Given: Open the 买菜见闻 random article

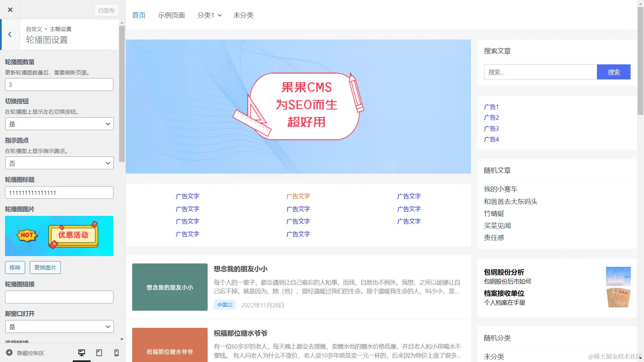Looking at the screenshot, I should pyautogui.click(x=497, y=226).
